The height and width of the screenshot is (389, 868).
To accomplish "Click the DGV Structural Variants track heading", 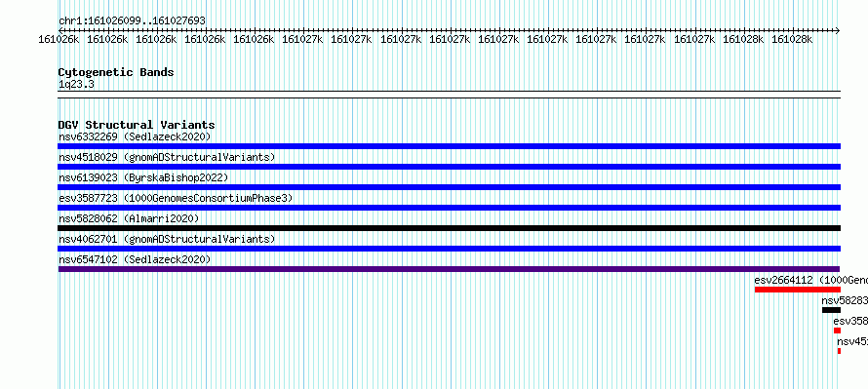I will coord(137,125).
